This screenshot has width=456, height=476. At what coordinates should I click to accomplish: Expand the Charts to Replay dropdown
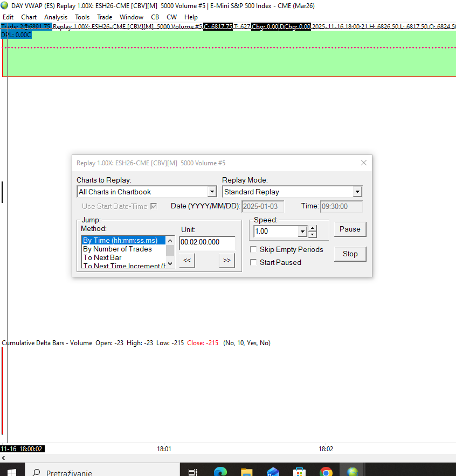pos(212,192)
